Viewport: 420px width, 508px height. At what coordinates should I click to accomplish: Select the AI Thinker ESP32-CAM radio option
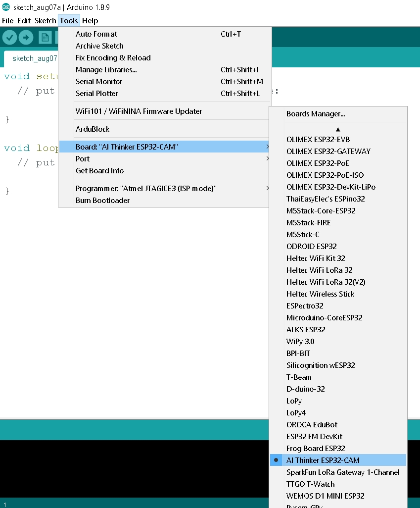[323, 460]
